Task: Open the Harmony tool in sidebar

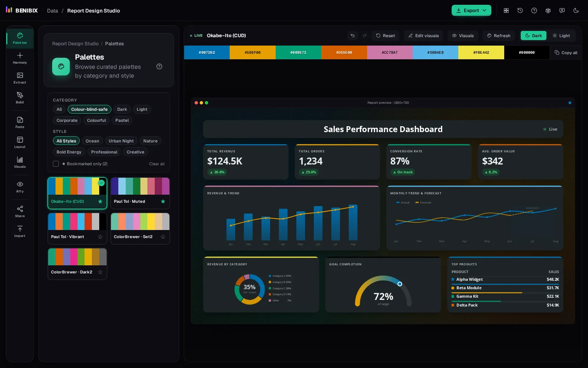Action: click(x=20, y=58)
